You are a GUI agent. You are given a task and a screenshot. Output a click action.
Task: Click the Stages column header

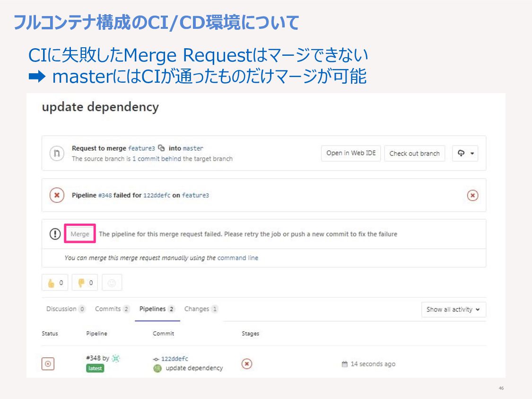(x=250, y=333)
